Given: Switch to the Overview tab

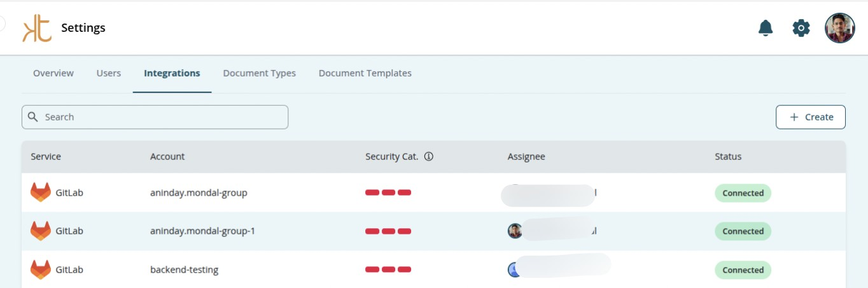Looking at the screenshot, I should (x=53, y=73).
